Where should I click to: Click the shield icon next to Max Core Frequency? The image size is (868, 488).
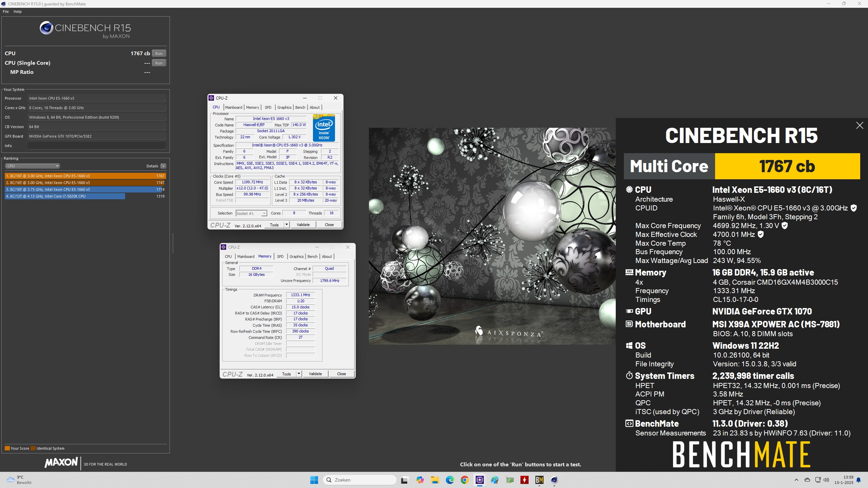[x=785, y=226]
